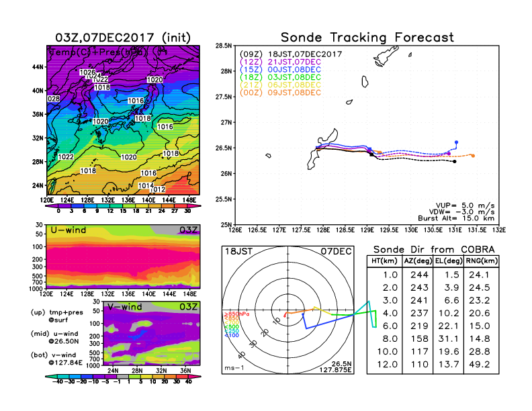Click the yellow '<700' level legend
The width and height of the screenshot is (532, 411).
click(x=231, y=322)
